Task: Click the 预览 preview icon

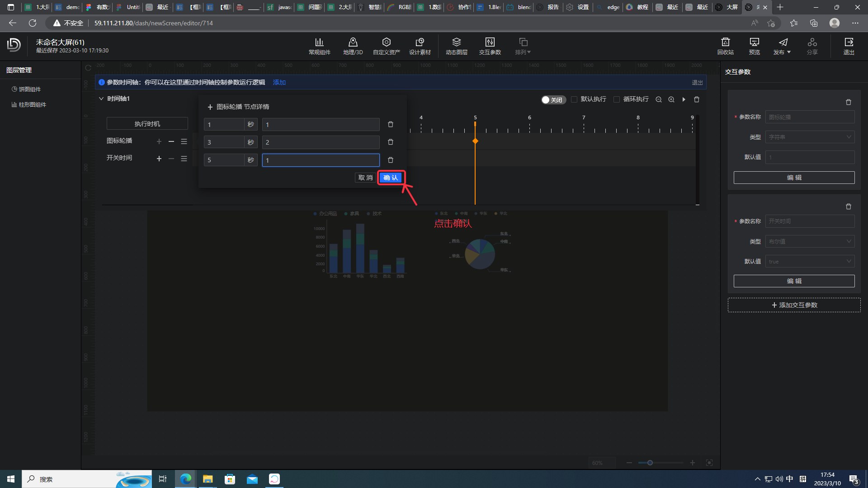Action: pyautogui.click(x=754, y=47)
